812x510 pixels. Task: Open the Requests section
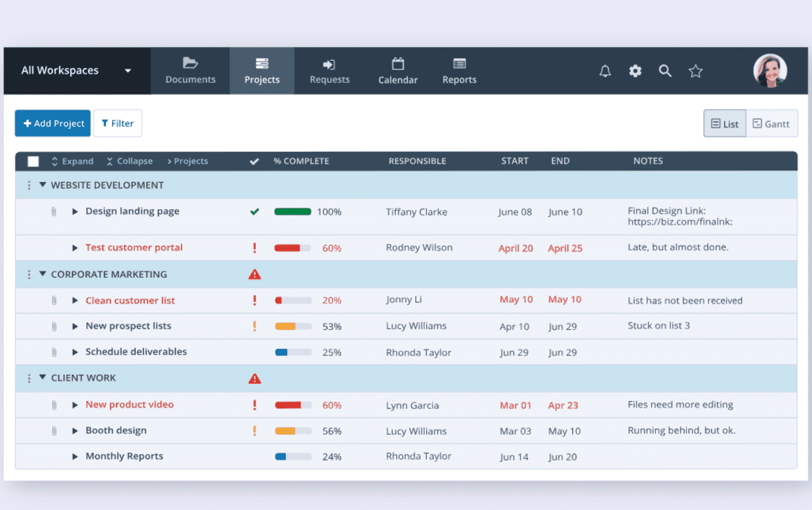pyautogui.click(x=329, y=71)
